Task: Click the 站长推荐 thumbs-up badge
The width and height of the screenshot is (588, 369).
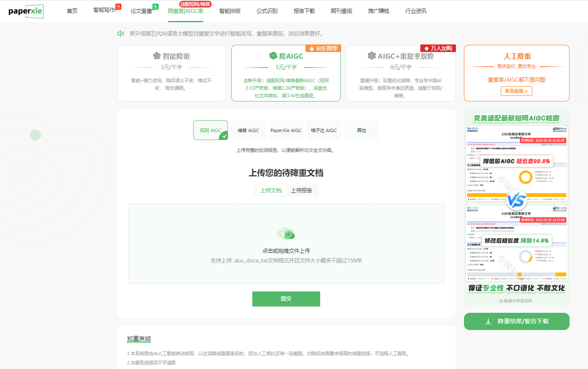Action: [323, 48]
